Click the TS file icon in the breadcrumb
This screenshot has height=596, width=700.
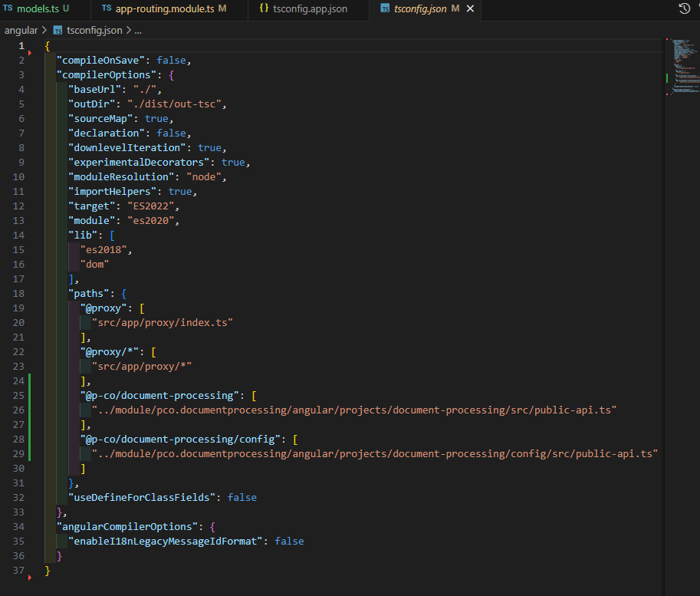tap(58, 31)
